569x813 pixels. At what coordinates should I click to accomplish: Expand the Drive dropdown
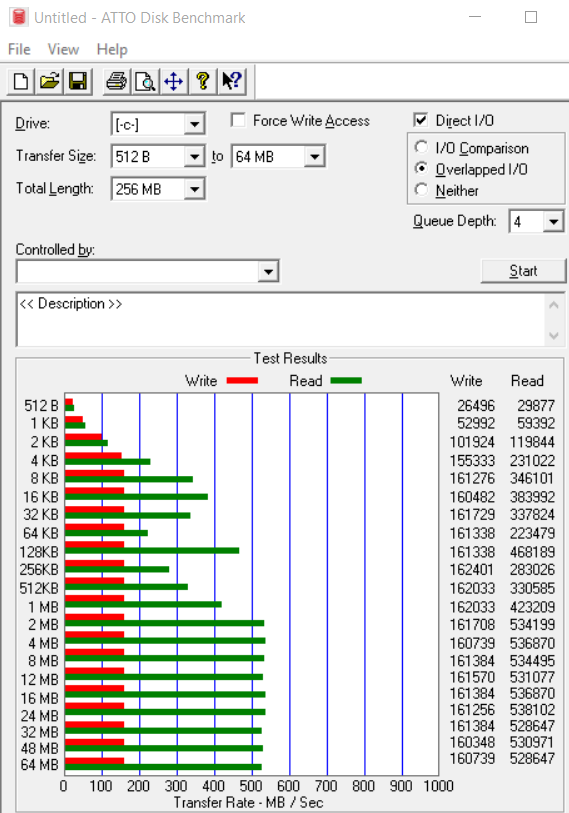195,124
